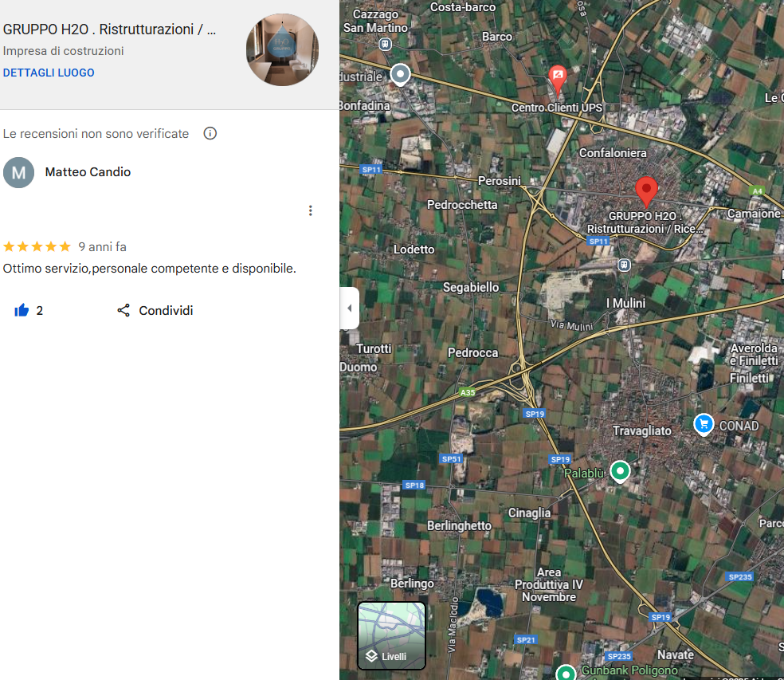The height and width of the screenshot is (680, 784).
Task: Select the green Palablù map marker
Action: coord(620,471)
